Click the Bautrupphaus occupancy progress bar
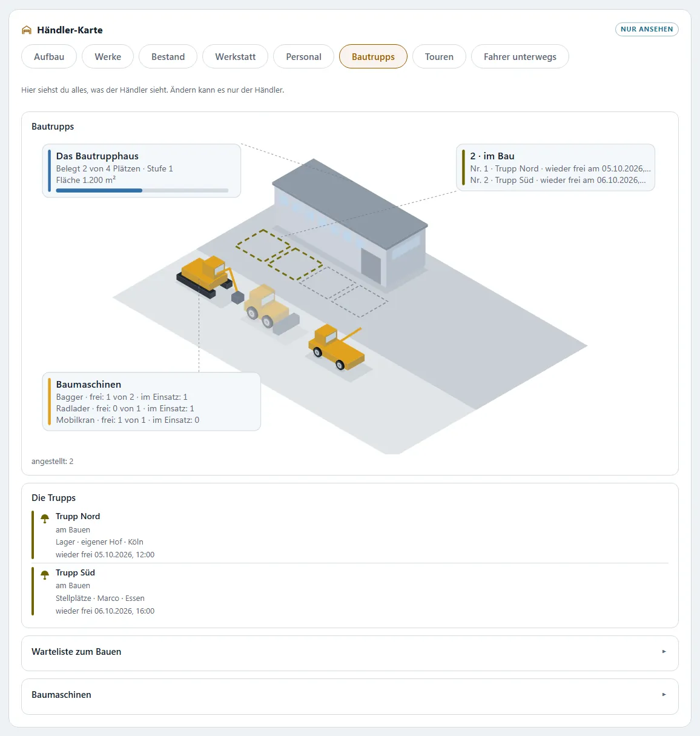Screen dimensions: 700x736 [x=142, y=190]
